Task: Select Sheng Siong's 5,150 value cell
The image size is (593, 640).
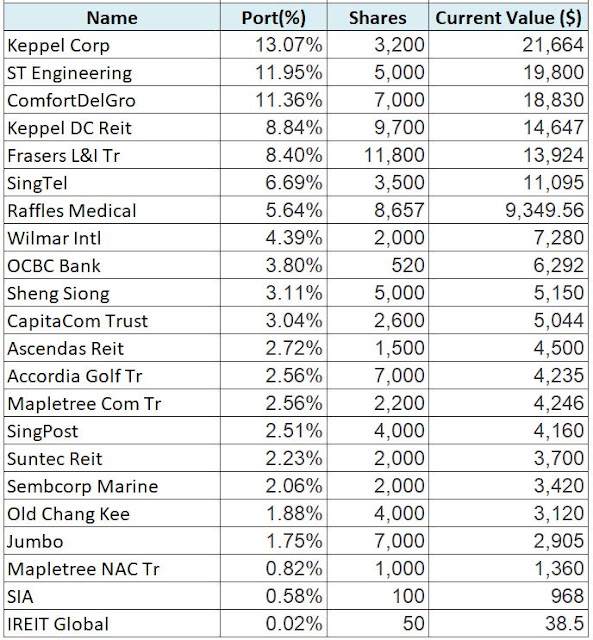Action: [x=508, y=293]
